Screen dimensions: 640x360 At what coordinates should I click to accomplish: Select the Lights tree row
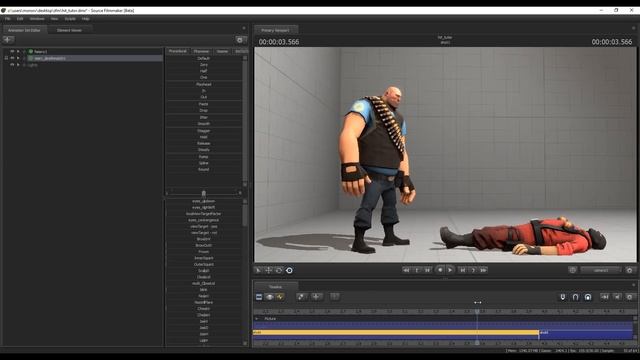point(33,65)
